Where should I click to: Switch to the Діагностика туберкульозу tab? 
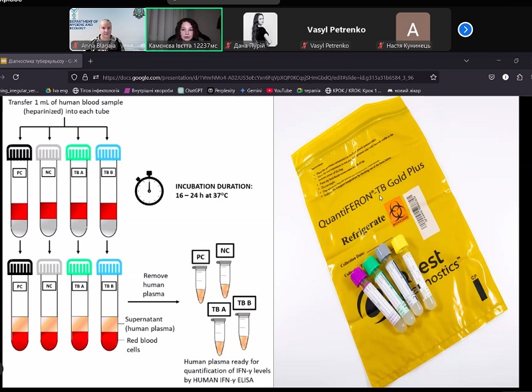(37, 61)
